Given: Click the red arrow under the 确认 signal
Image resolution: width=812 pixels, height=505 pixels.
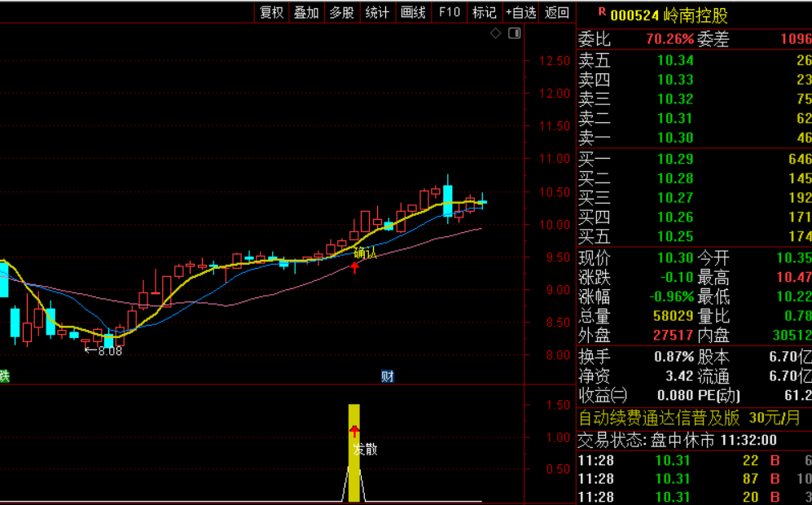Looking at the screenshot, I should pos(355,267).
